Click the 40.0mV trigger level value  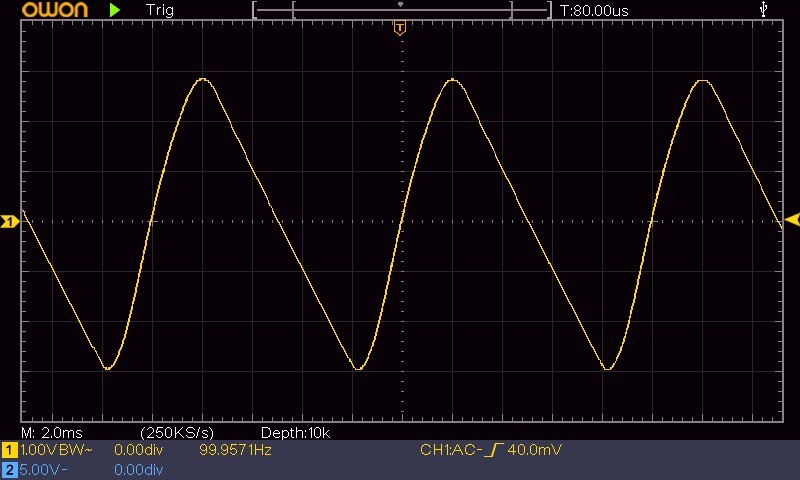click(534, 450)
